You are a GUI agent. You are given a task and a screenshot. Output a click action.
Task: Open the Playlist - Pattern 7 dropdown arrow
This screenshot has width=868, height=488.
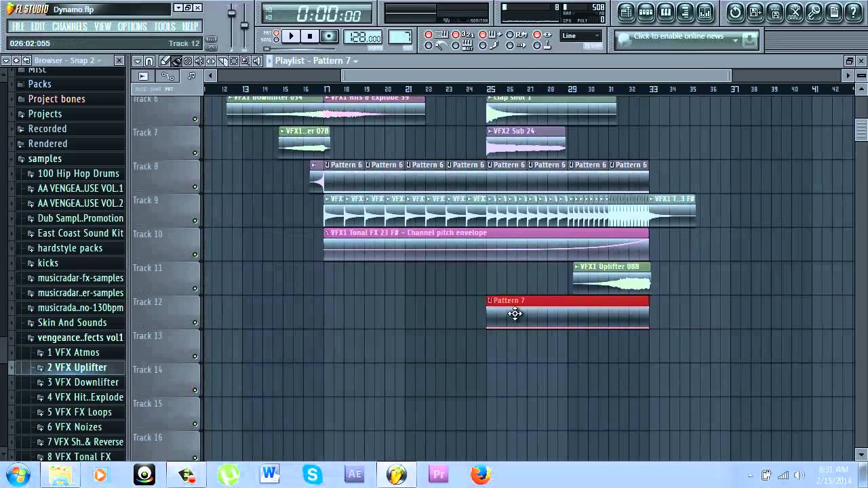pyautogui.click(x=355, y=61)
